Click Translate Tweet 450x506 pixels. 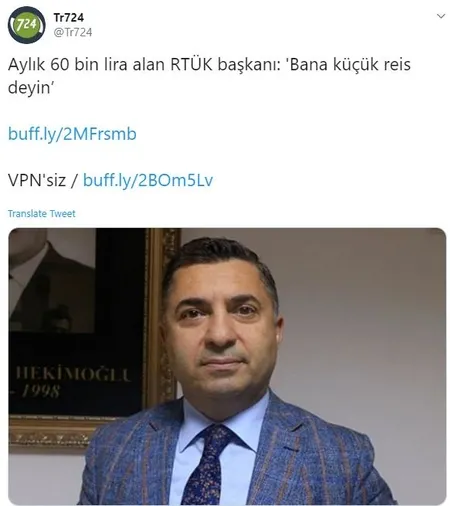point(42,213)
